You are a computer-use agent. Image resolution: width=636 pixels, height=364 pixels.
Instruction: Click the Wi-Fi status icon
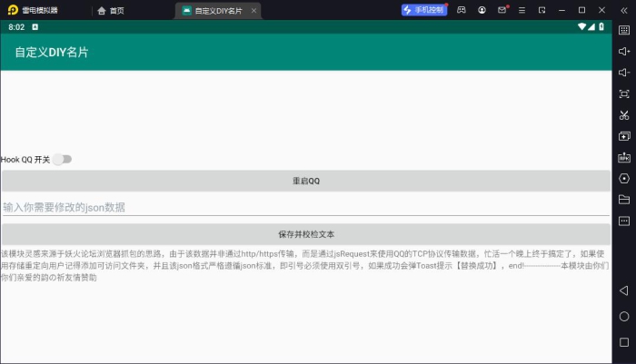pos(581,26)
